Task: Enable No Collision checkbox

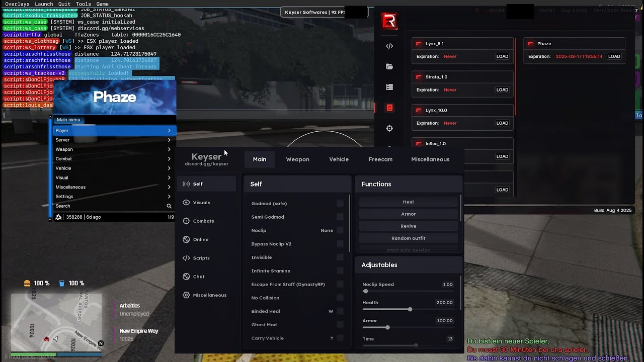Action: pos(340,298)
